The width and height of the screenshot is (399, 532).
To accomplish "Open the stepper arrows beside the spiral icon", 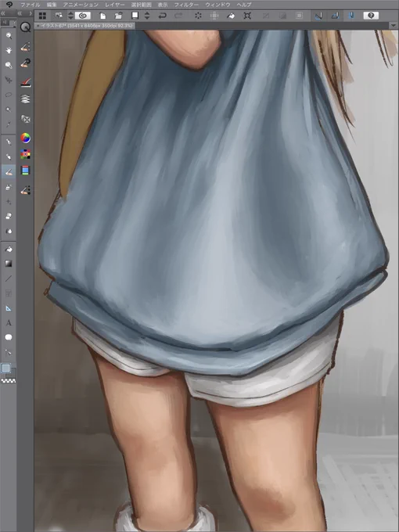I will click(x=70, y=16).
